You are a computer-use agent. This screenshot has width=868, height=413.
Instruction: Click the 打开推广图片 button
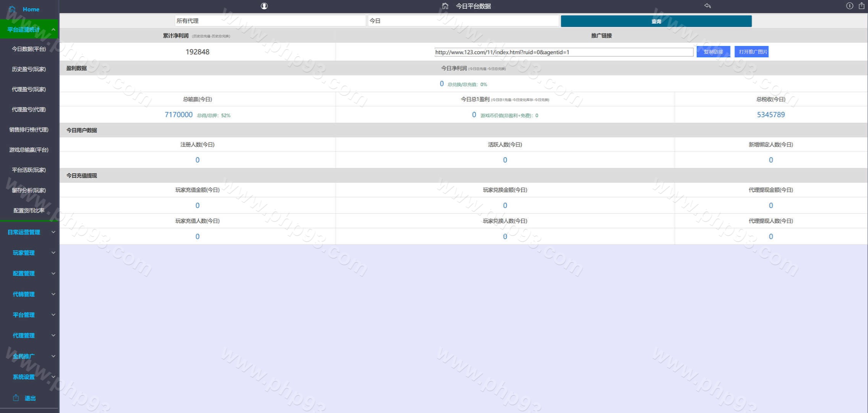tap(751, 52)
